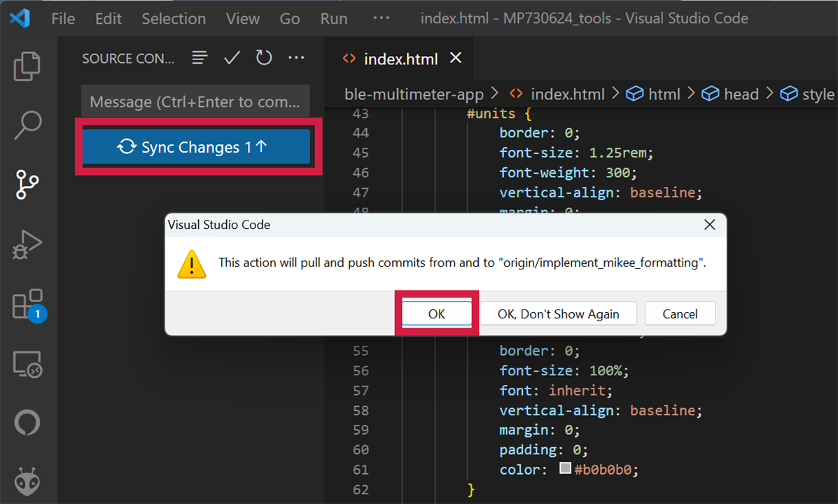Image resolution: width=838 pixels, height=504 pixels.
Task: Open the Edit menu
Action: pos(109,19)
